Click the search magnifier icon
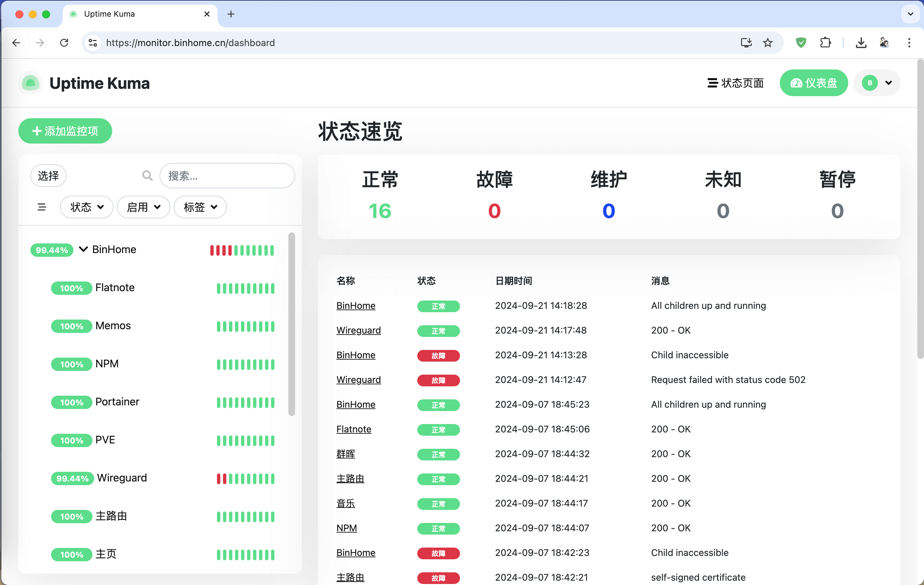The image size is (924, 585). click(147, 176)
